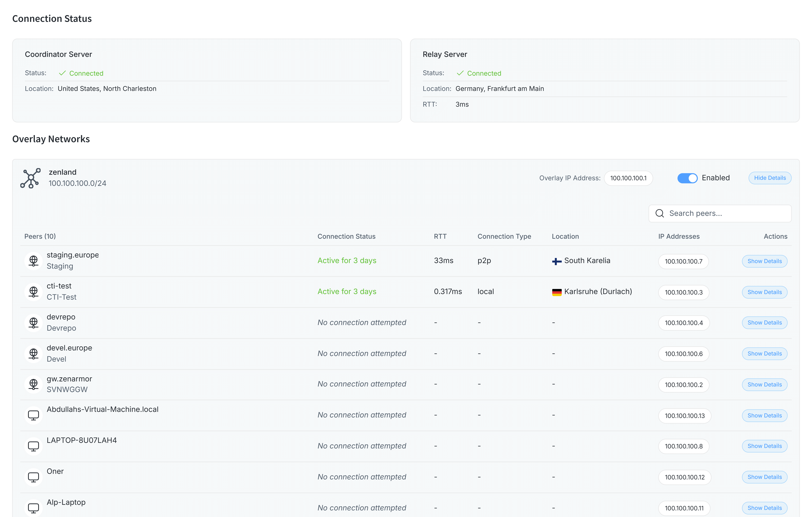The image size is (812, 517).
Task: Show details for LAPTOP-8U07LAH4
Action: point(764,446)
